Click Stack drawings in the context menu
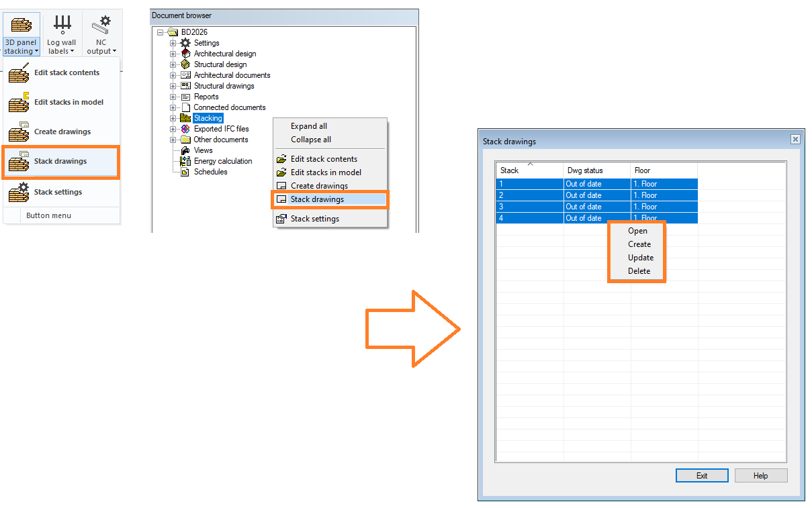 pyautogui.click(x=316, y=199)
